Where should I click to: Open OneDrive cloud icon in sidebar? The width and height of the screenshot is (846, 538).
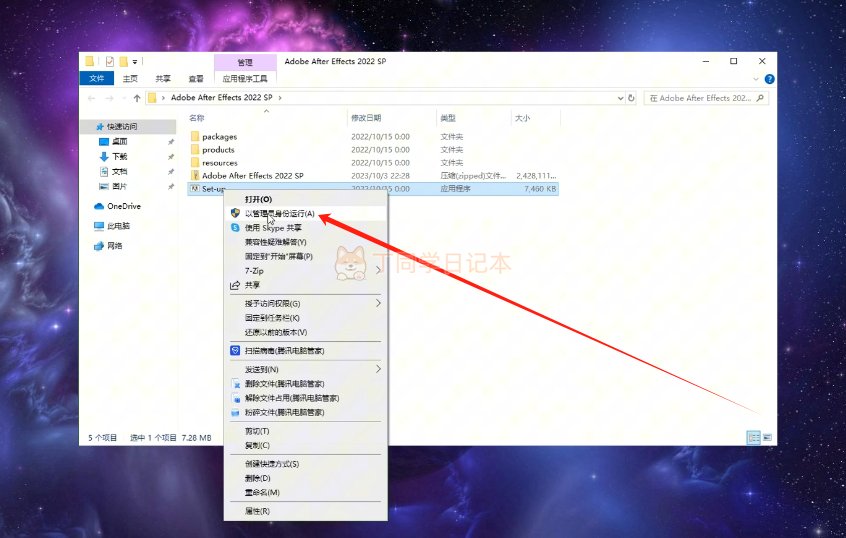click(99, 206)
